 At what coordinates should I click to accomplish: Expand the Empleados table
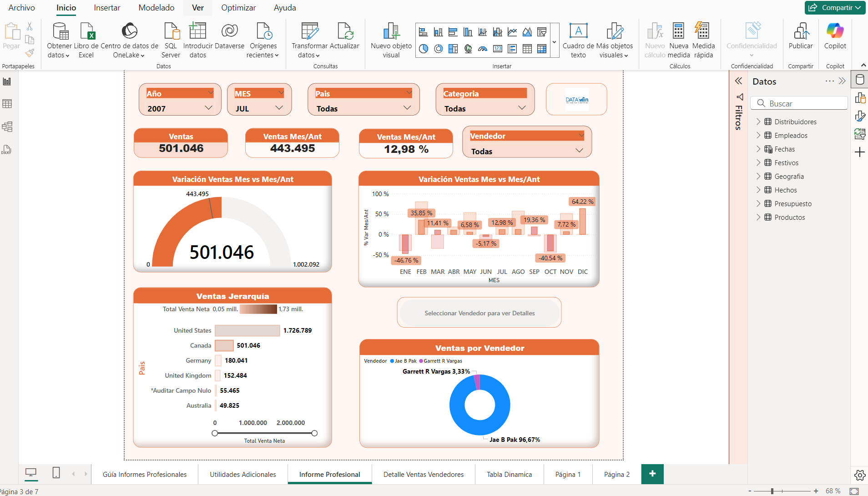(x=758, y=135)
